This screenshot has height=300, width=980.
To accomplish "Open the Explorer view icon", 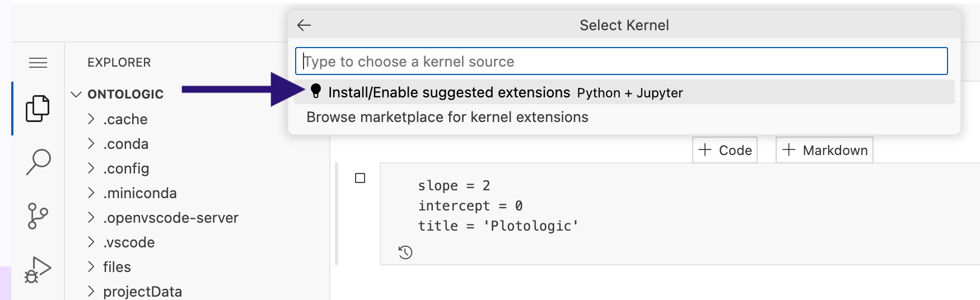I will 38,109.
